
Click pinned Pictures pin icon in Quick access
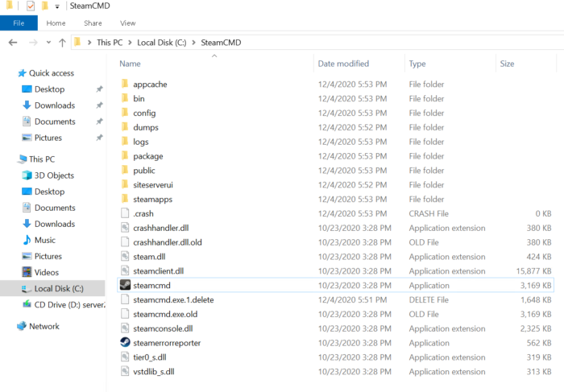[99, 138]
